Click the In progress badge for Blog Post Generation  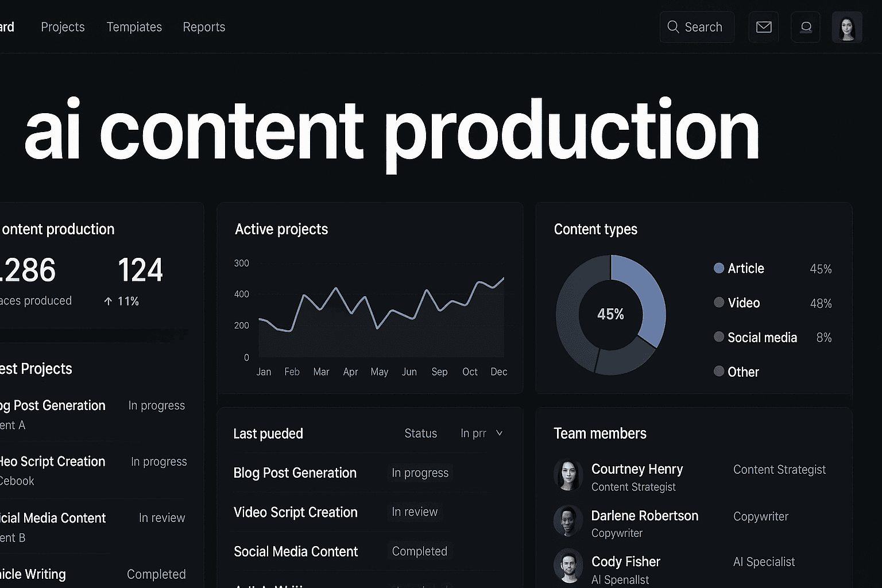click(x=420, y=473)
